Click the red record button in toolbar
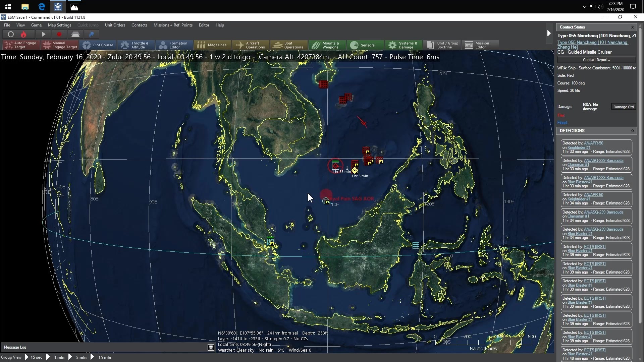The image size is (644, 362). pos(59,34)
